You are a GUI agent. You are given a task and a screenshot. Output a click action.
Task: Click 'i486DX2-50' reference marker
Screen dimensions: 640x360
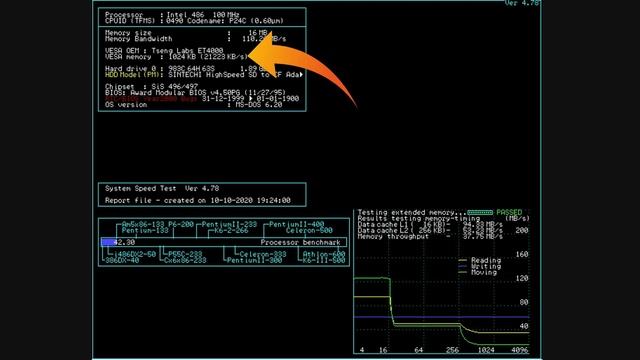click(x=134, y=254)
